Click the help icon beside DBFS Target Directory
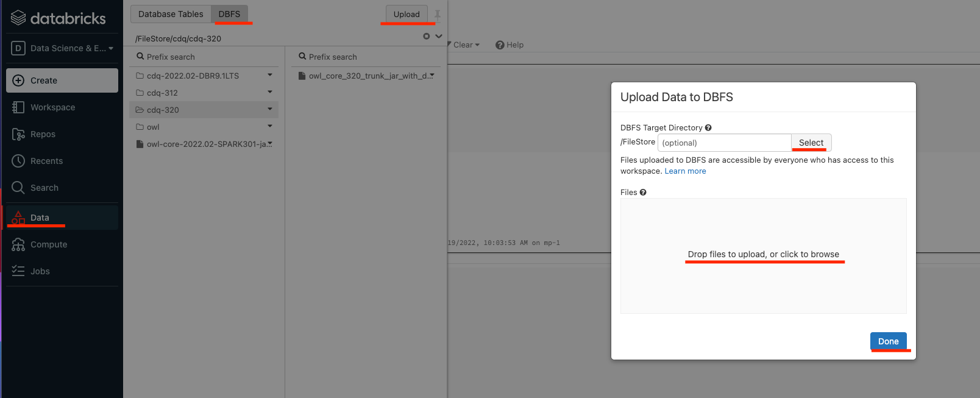The width and height of the screenshot is (980, 398). tap(708, 128)
